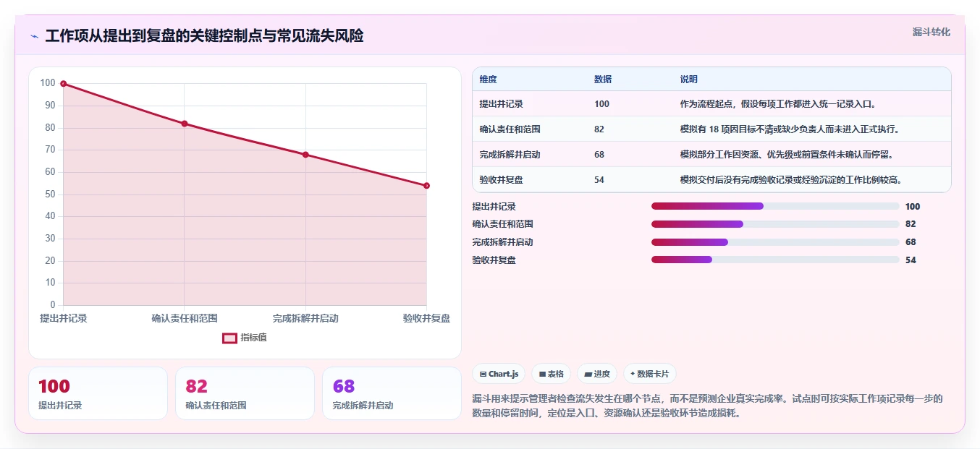Click the chart data point at 完成拆解并启动
The height and width of the screenshot is (449, 980).
[305, 155]
